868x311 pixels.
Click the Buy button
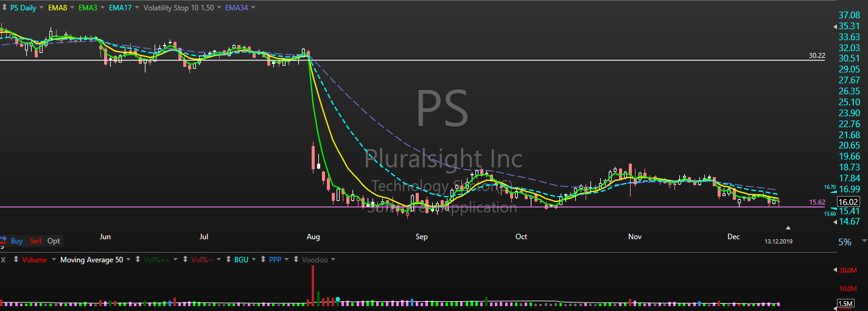click(x=17, y=241)
